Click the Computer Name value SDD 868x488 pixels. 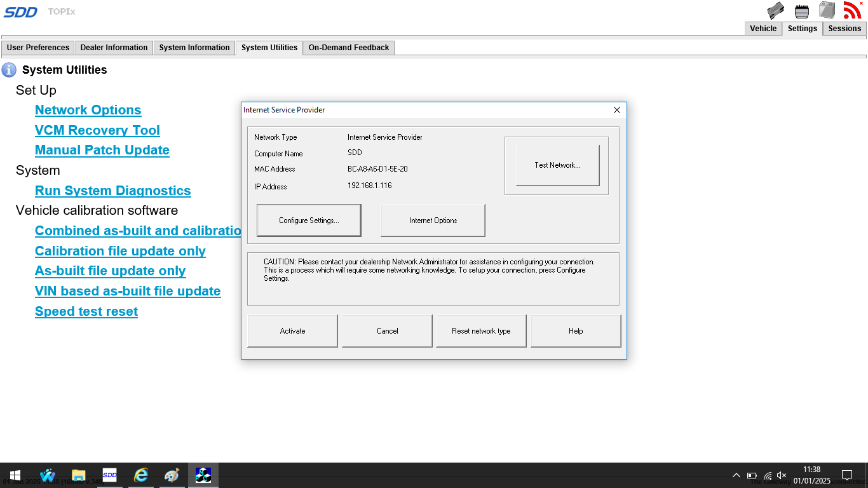pyautogui.click(x=355, y=152)
